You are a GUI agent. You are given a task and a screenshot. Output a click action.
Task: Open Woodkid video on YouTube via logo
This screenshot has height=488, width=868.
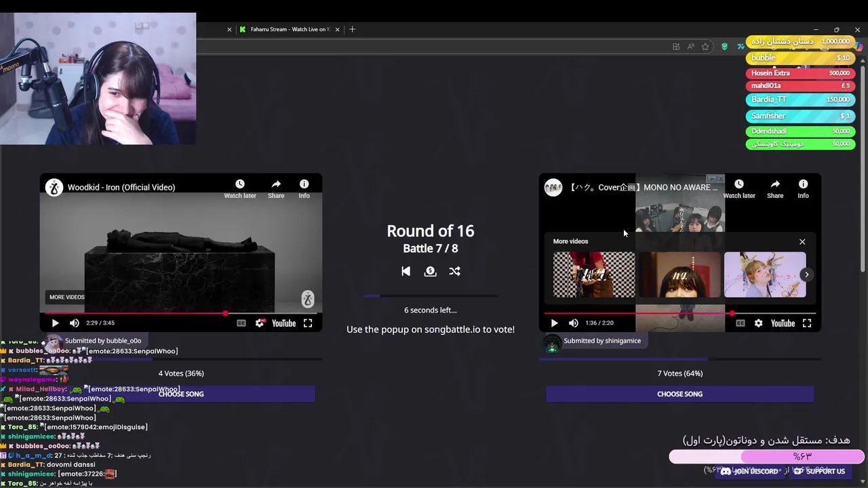click(283, 323)
